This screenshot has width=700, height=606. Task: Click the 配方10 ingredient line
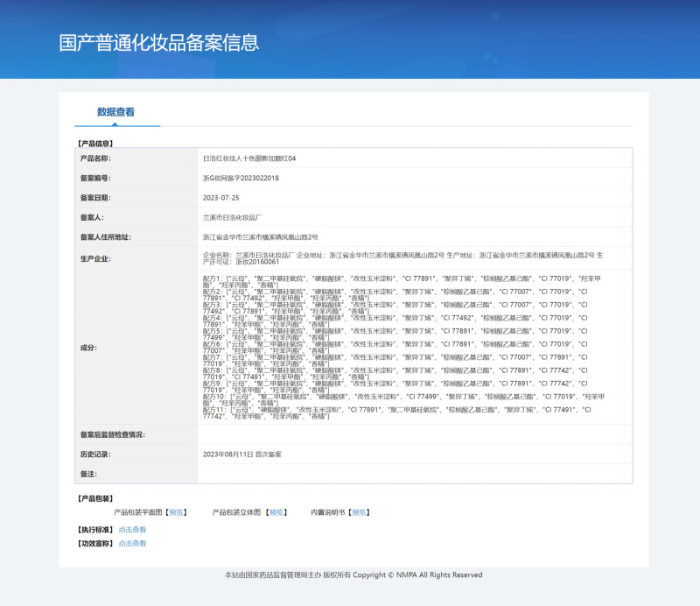click(403, 400)
